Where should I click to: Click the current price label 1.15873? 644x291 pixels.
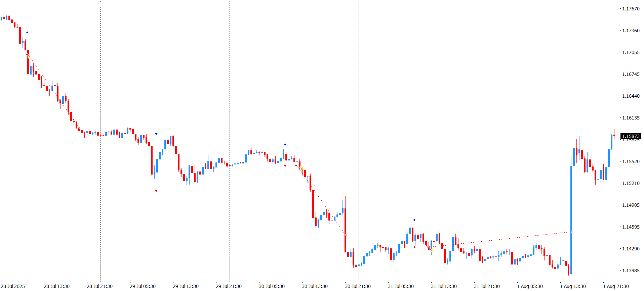click(631, 136)
